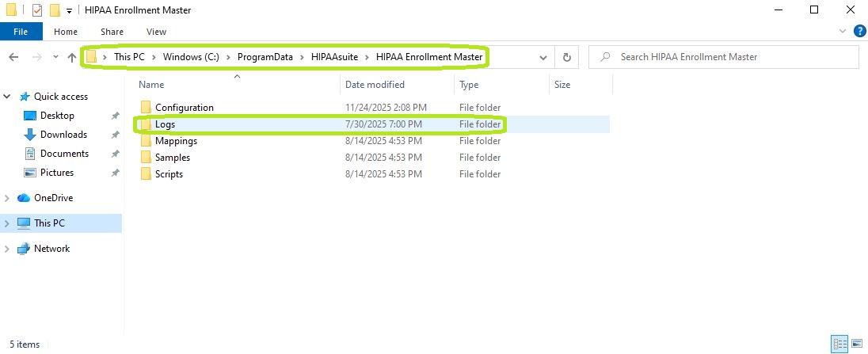Select HIPAAsuite in the breadcrumb

(334, 56)
